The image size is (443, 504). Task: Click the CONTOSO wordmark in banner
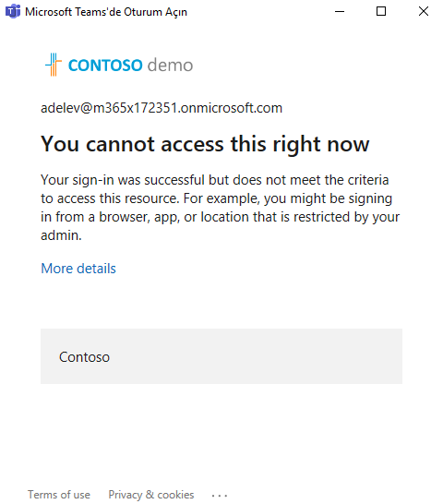105,66
